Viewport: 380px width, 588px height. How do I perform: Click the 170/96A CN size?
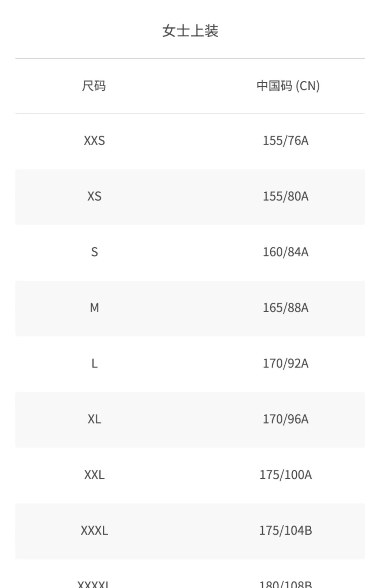tap(286, 419)
